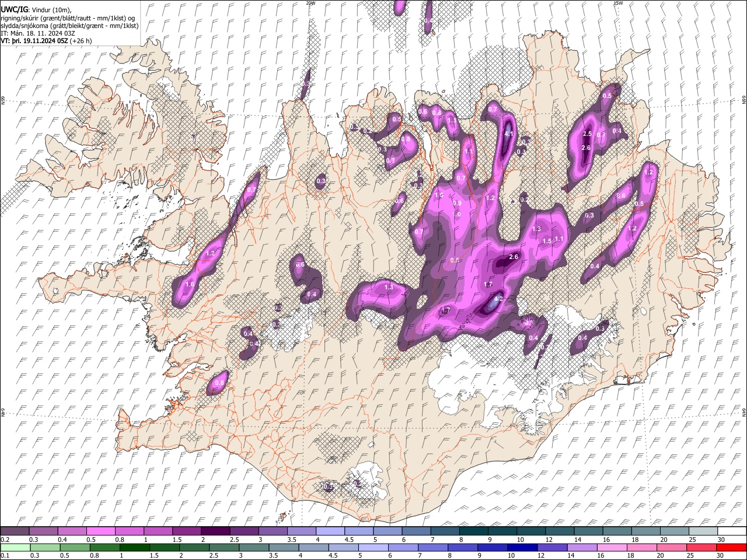Click the hot pink 20 swatch, lower legend row
The image size is (747, 560).
(x=672, y=547)
